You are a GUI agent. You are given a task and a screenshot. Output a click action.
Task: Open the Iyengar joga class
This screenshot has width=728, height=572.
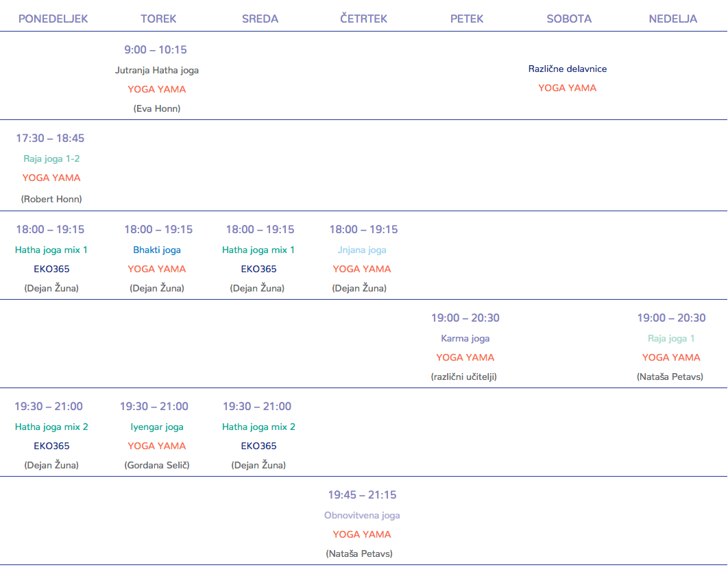(157, 427)
